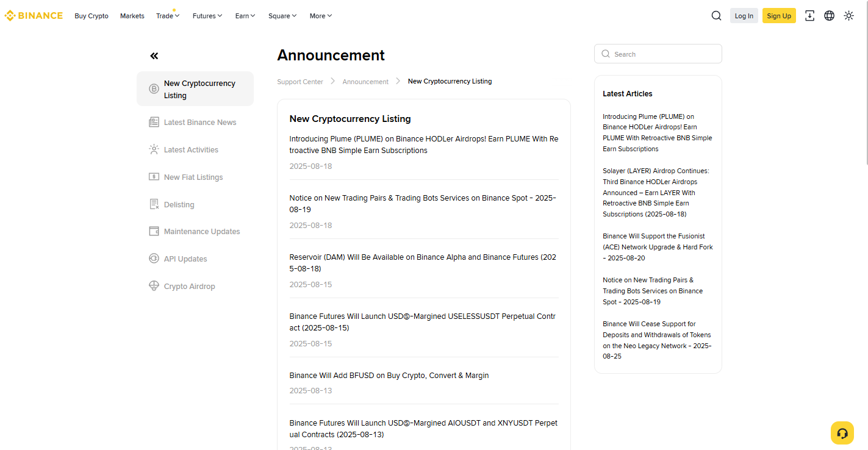
Task: Open Binance Will Add BFUSD article
Action: [389, 376]
